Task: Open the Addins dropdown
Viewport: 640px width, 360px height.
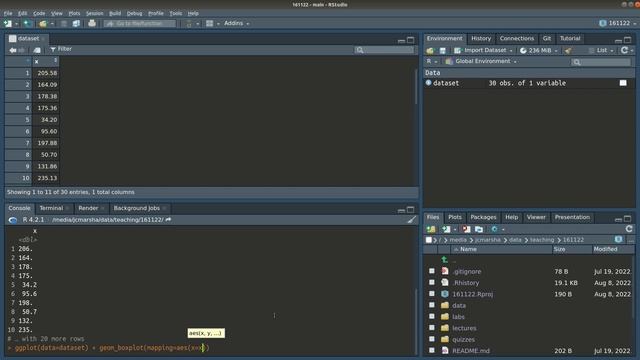Action: [237, 23]
